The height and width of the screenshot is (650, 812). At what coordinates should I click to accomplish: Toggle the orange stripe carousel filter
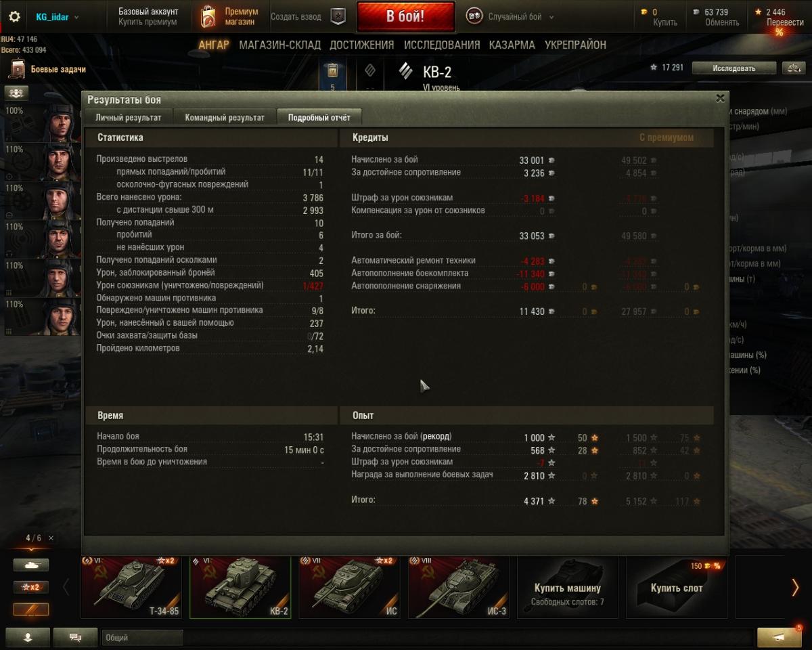(31, 609)
